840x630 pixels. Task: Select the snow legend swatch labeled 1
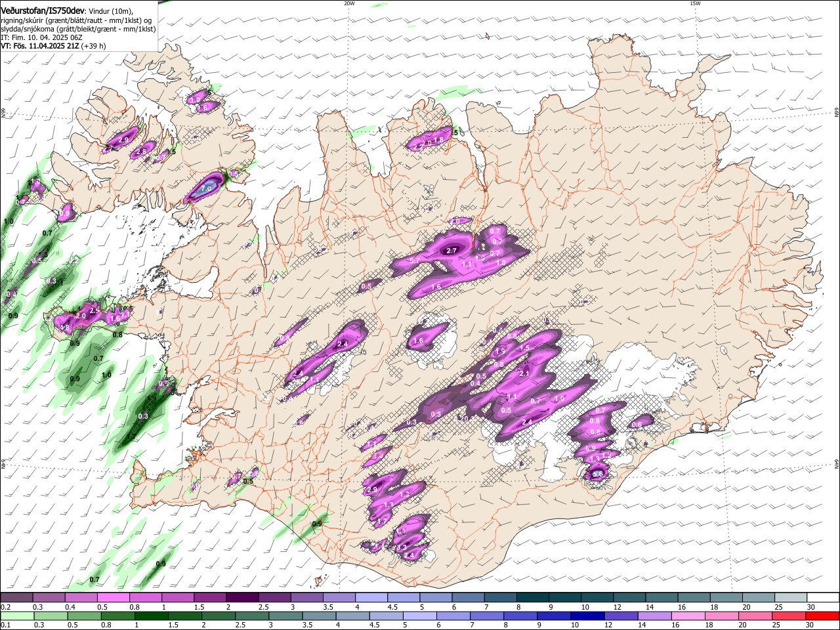pyautogui.click(x=177, y=598)
